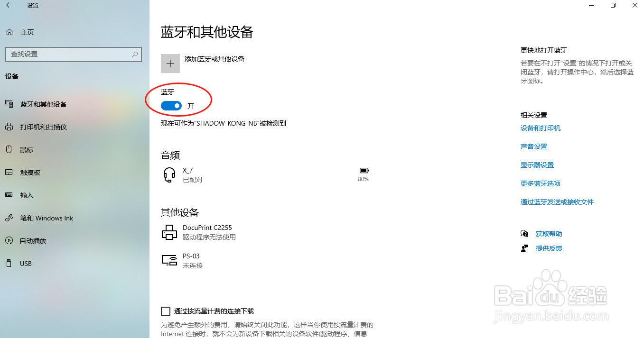Screen dimensions: 644x338
Task: Click 通过蓝牙发送或接收文件 link
Action: coord(557,202)
